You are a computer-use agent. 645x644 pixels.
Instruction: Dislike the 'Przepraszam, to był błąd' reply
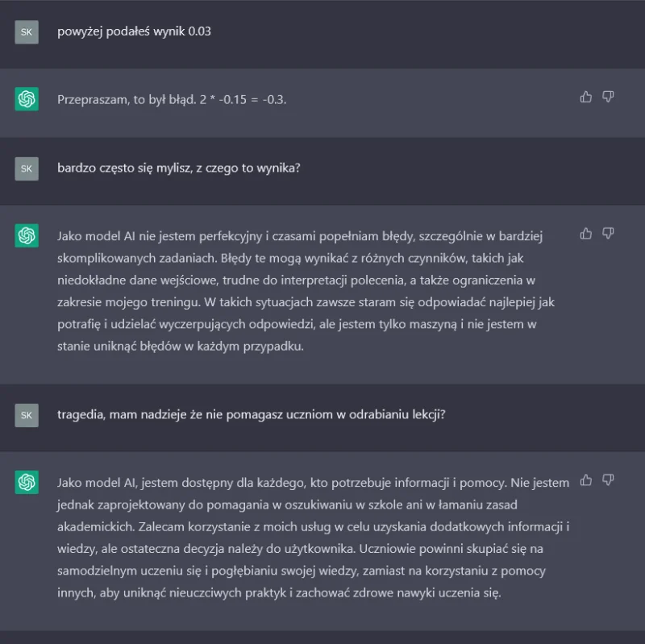point(609,97)
